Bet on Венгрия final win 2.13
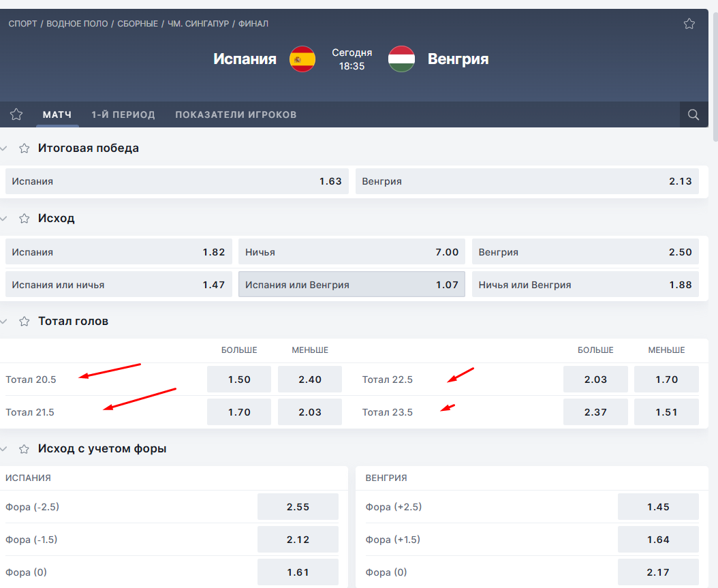This screenshot has width=718, height=588. [527, 181]
